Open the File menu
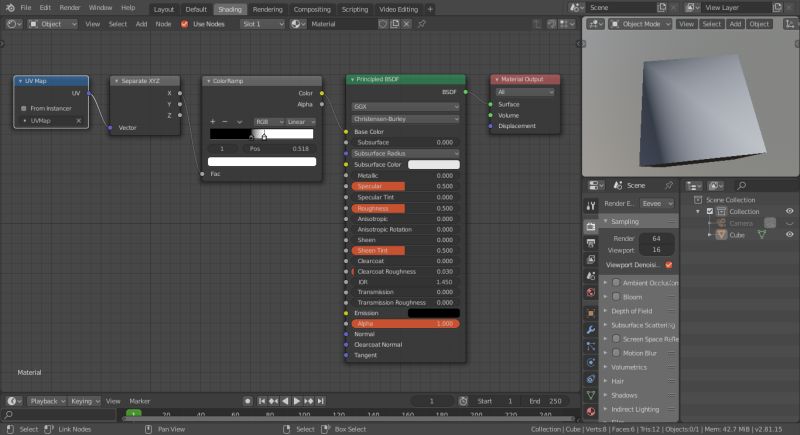Viewport: 800px width, 435px height. 26,8
